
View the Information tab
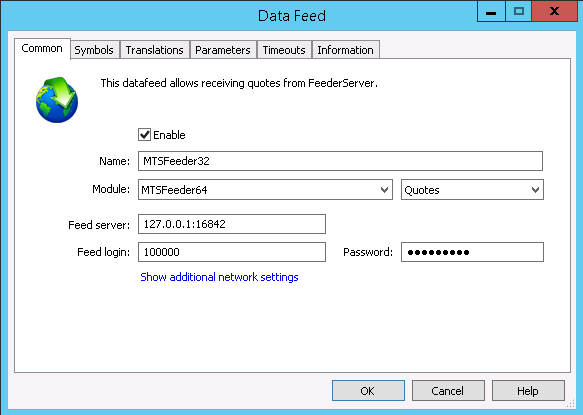tap(345, 50)
